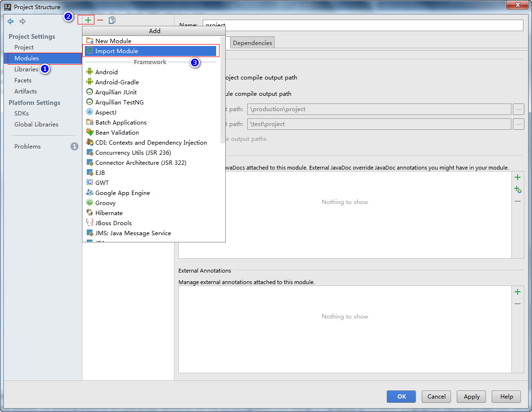Click the back navigation arrow
This screenshot has height=412, width=532.
pyautogui.click(x=11, y=22)
